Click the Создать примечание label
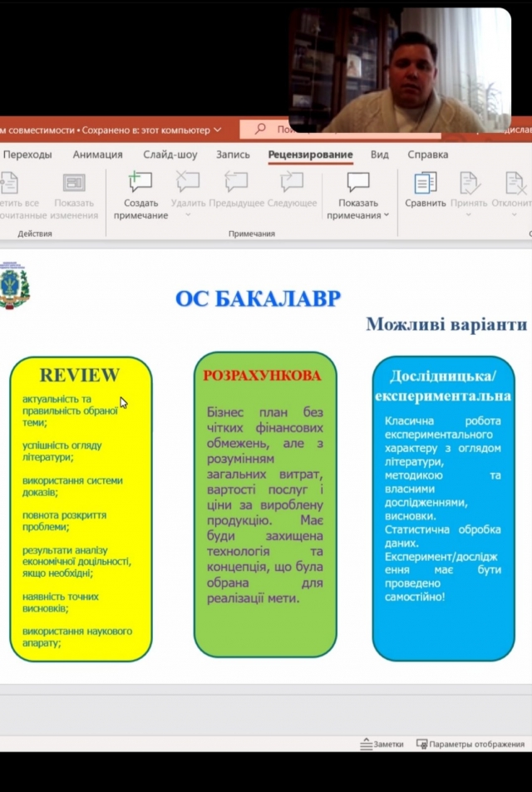Viewport: 532px width, 792px height. click(141, 209)
